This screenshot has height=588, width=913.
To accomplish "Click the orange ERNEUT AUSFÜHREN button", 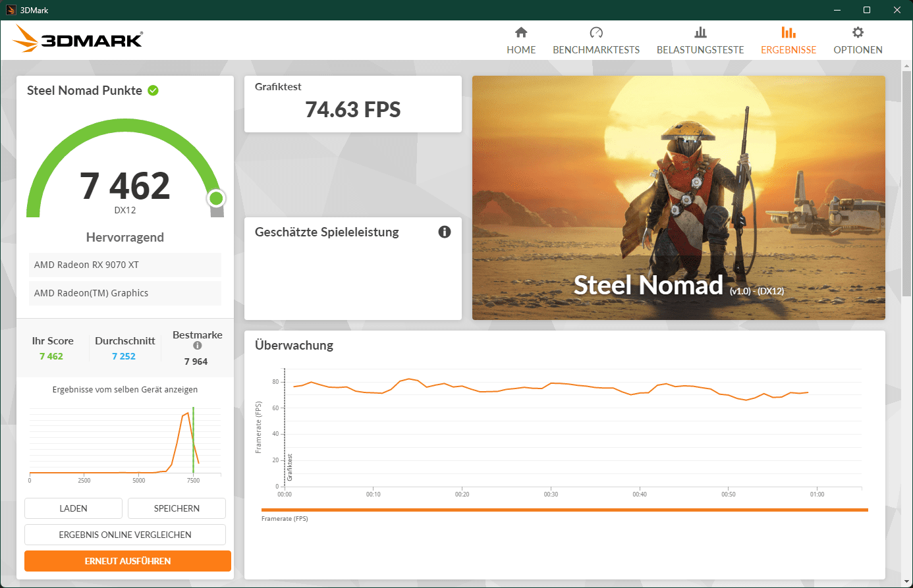I will pyautogui.click(x=128, y=561).
